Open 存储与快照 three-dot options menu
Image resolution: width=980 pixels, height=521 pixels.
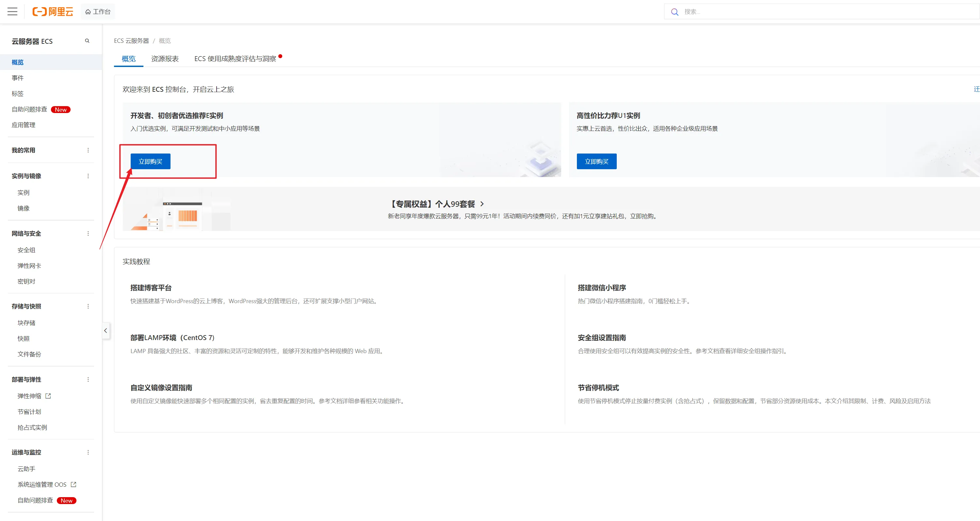pos(88,306)
